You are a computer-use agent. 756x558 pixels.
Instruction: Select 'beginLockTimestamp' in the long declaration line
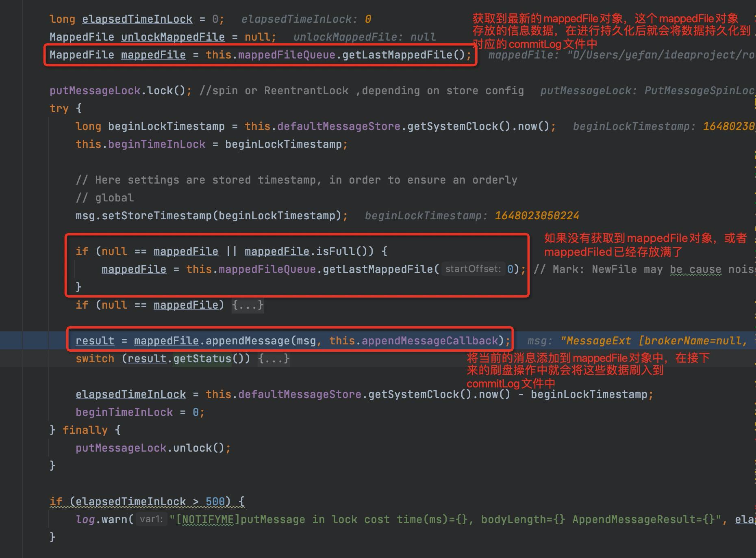tap(166, 126)
